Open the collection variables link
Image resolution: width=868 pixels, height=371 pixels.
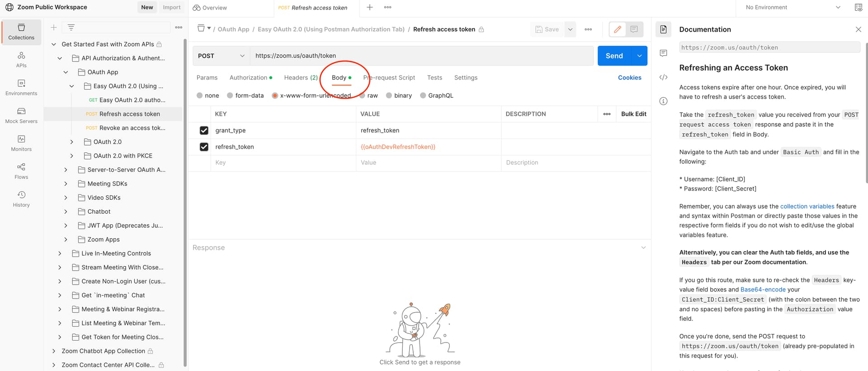coord(807,206)
